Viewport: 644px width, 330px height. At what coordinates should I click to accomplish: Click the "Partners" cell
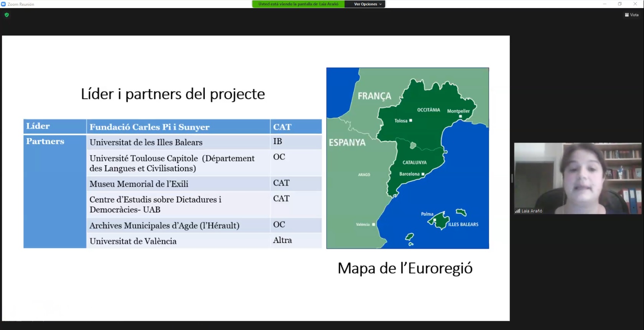click(55, 191)
